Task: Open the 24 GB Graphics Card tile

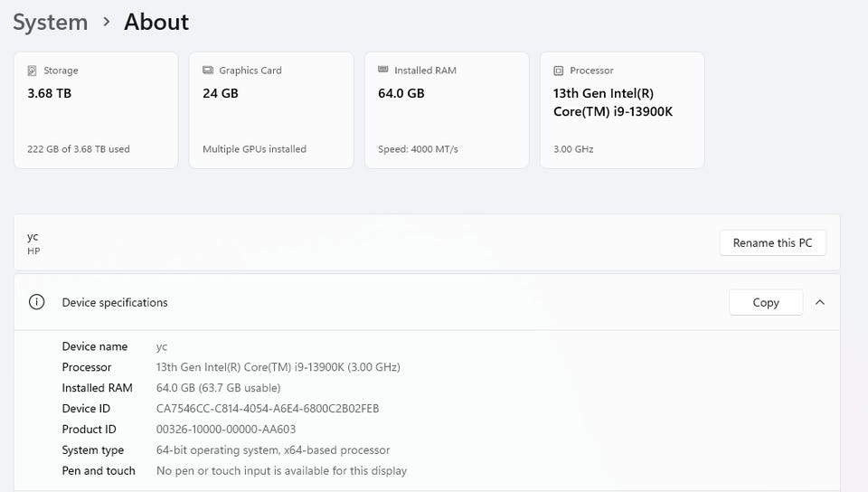Action: coord(271,110)
